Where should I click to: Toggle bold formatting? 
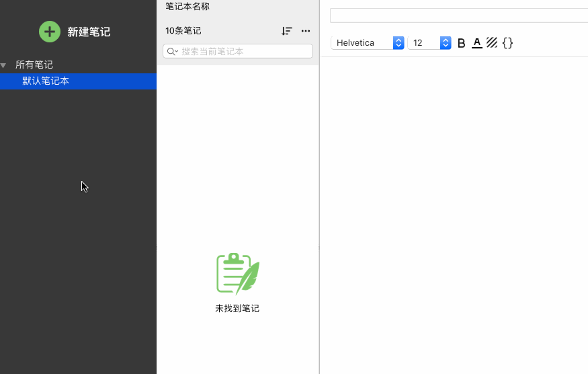pyautogui.click(x=461, y=43)
